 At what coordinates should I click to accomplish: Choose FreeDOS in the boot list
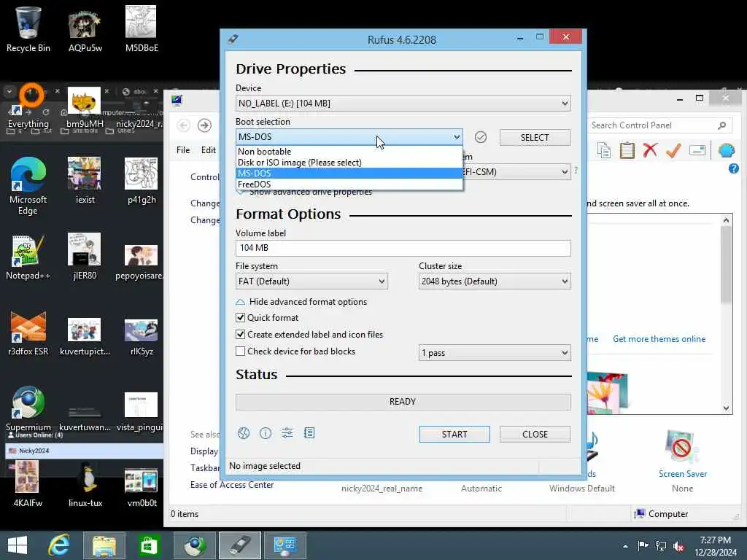click(349, 184)
